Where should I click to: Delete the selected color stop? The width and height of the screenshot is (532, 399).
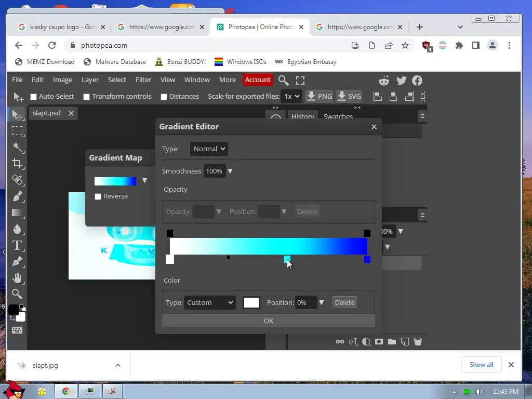coord(344,302)
